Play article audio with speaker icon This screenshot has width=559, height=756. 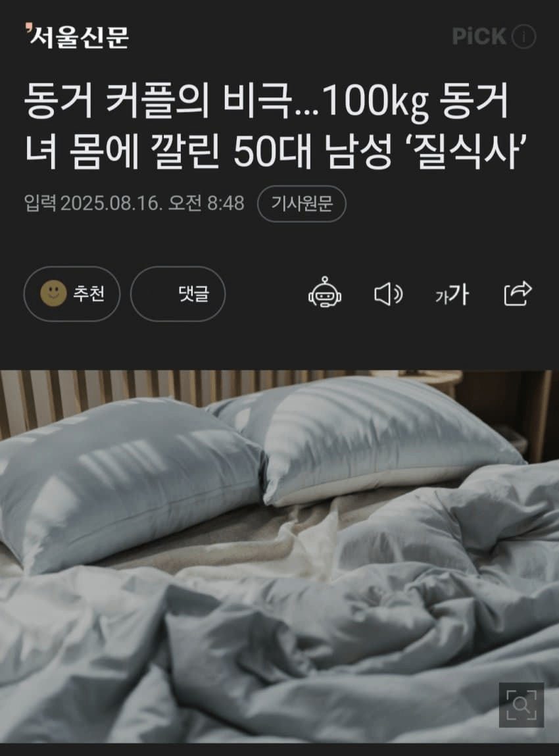389,293
